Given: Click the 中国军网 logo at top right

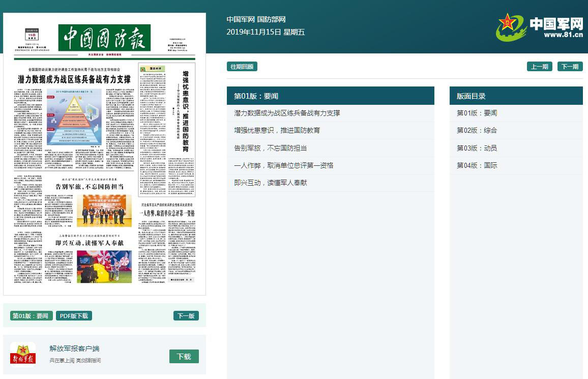Looking at the screenshot, I should [x=539, y=27].
